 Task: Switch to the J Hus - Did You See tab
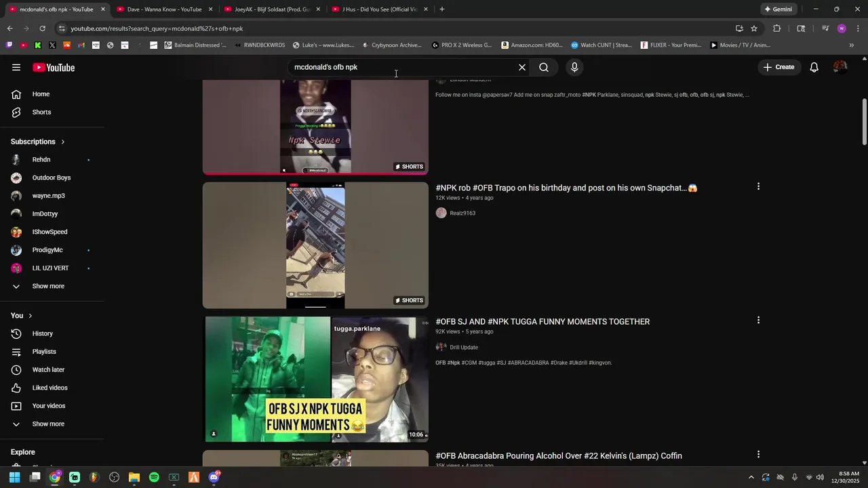pyautogui.click(x=379, y=9)
